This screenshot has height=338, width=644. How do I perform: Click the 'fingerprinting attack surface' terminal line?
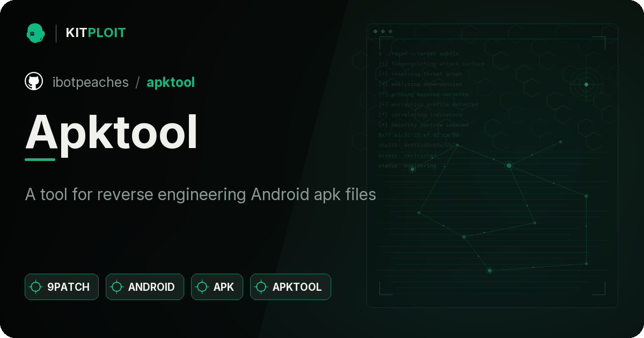click(x=431, y=64)
